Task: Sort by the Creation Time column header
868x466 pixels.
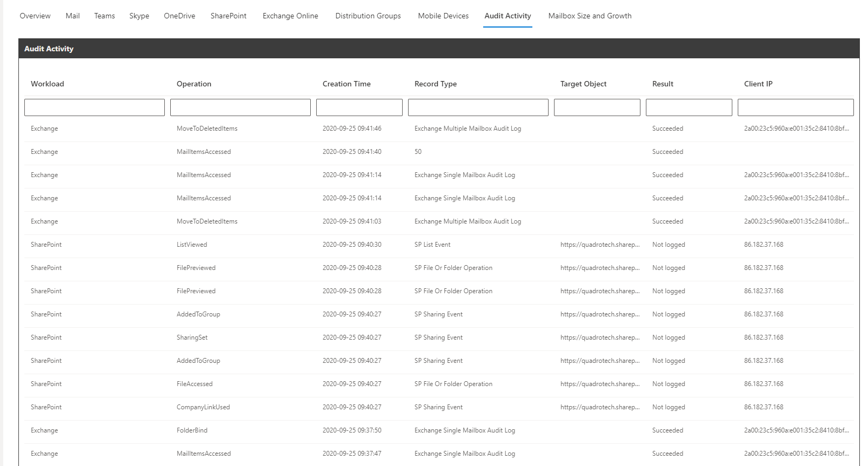Action: coord(346,84)
